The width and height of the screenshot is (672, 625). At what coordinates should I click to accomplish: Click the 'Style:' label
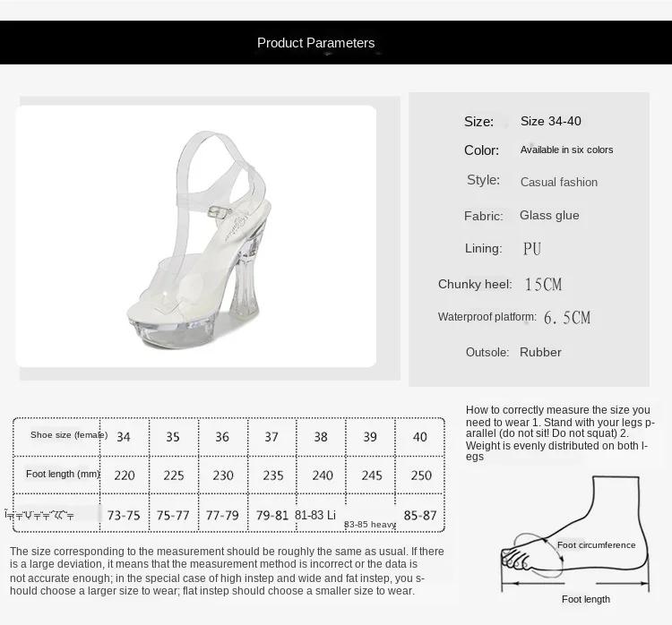[x=483, y=180]
